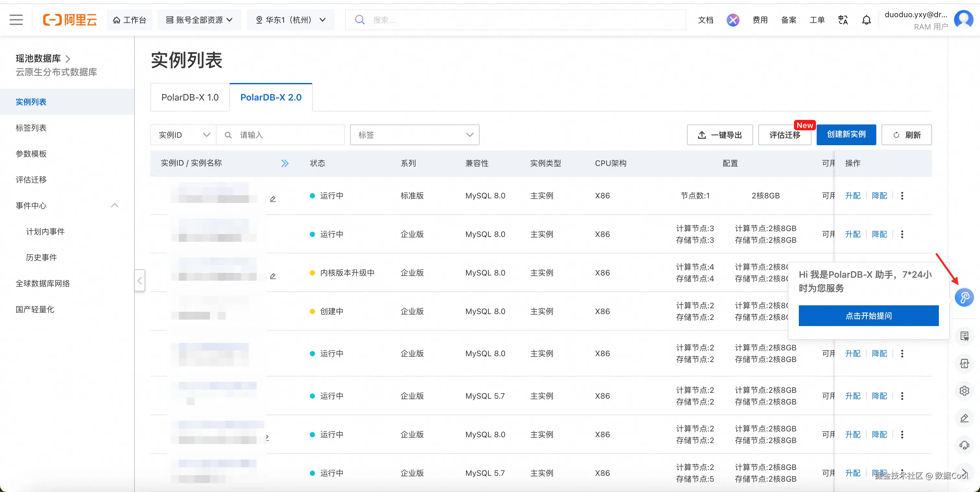Click the settings gear in right sidebar
The image size is (980, 492).
[964, 391]
